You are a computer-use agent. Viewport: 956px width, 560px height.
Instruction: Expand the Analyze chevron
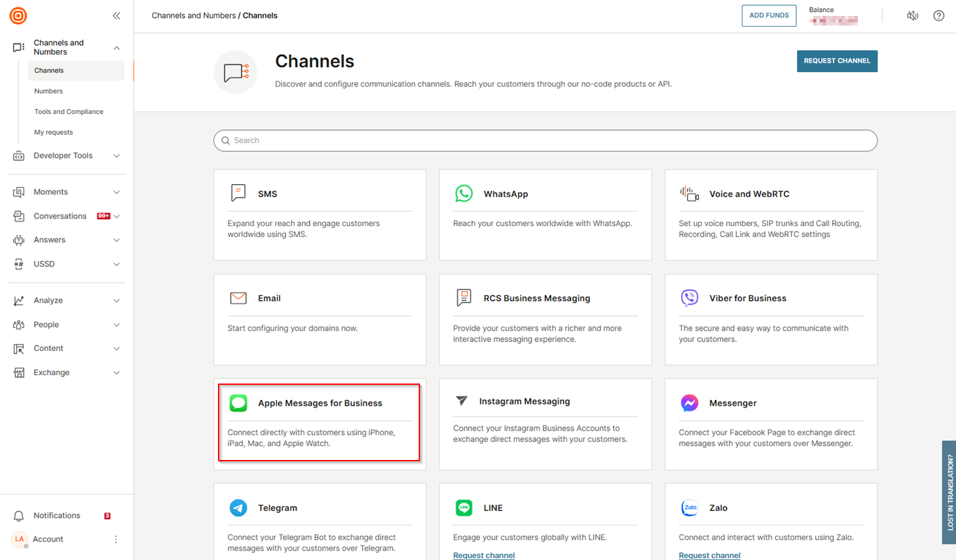(117, 301)
